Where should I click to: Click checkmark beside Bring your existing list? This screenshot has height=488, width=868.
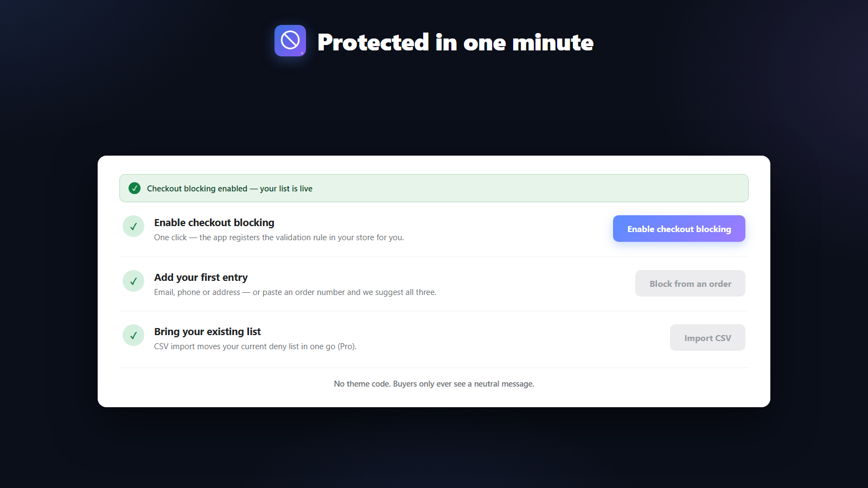click(133, 335)
